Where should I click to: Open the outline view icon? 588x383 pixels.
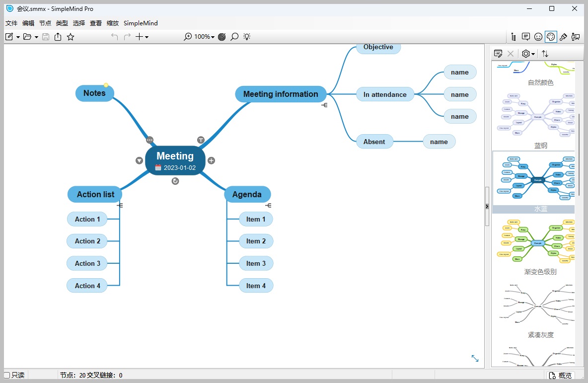coord(513,37)
